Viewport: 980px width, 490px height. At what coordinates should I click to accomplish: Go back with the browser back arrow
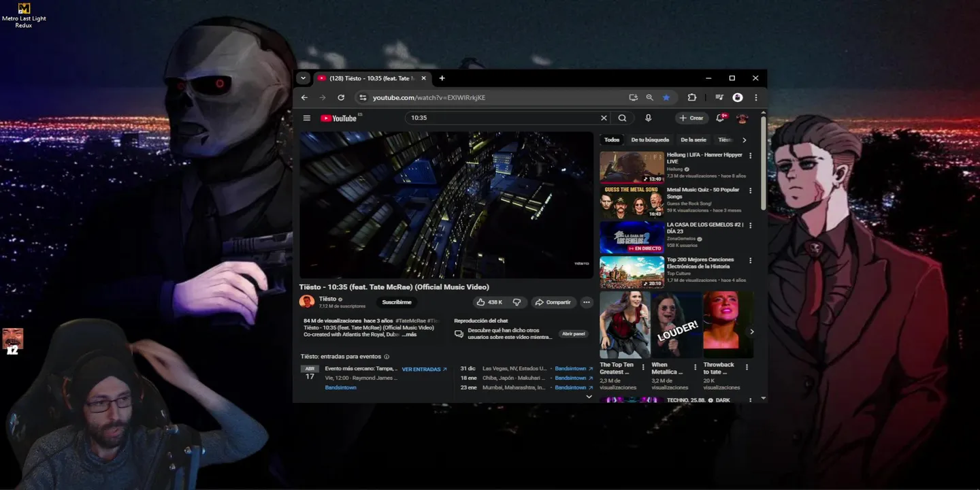click(304, 97)
